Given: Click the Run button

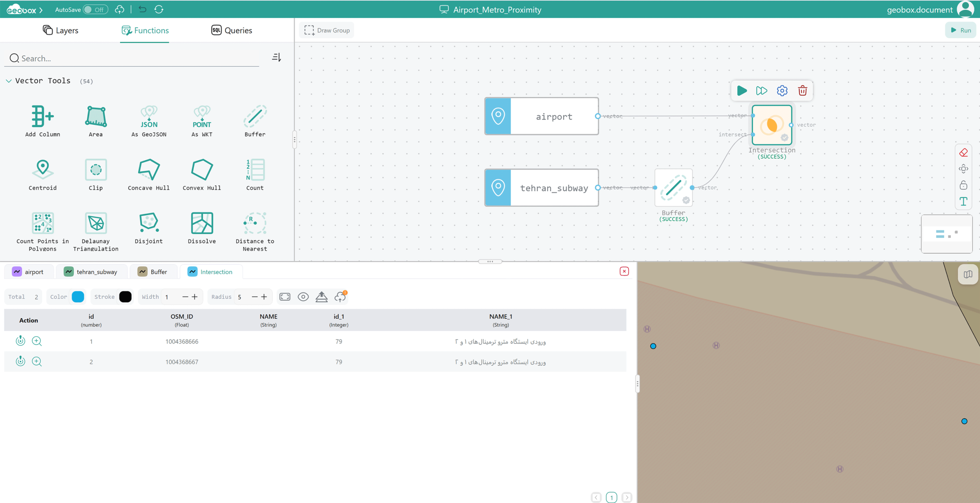Looking at the screenshot, I should pyautogui.click(x=960, y=30).
